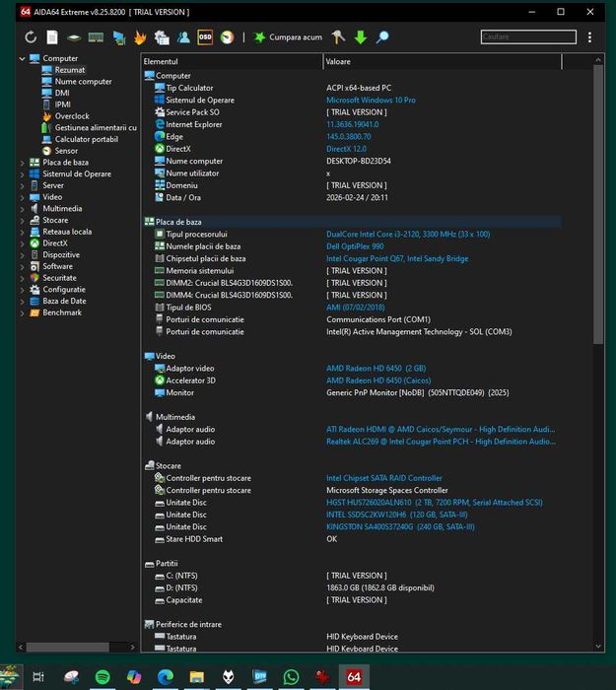Viewport: 616px width, 690px height.
Task: Launch the flame stability test icon
Action: coord(140,37)
